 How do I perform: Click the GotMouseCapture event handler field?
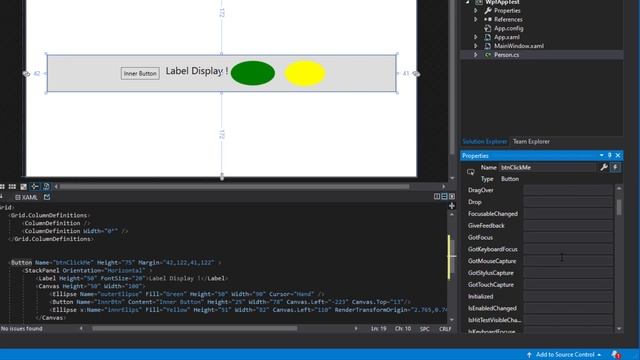click(568, 261)
